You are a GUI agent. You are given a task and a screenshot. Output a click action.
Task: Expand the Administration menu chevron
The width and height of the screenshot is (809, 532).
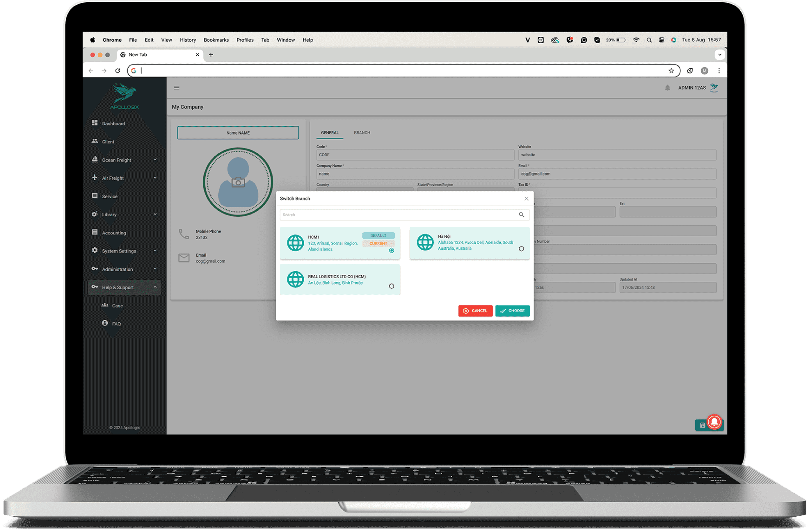pyautogui.click(x=155, y=269)
